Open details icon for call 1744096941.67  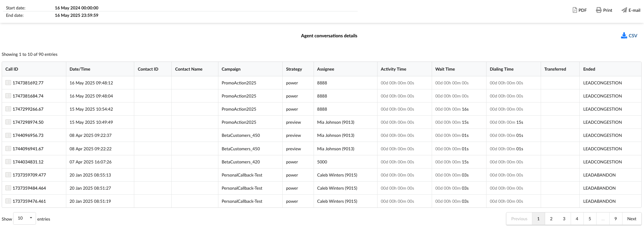tap(8, 149)
